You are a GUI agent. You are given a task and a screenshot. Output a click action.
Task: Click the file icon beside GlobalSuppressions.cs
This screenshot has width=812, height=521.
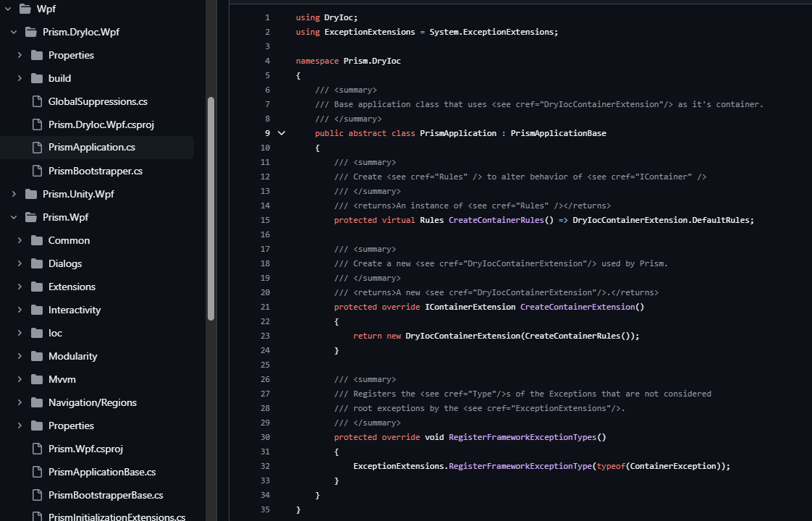38,101
